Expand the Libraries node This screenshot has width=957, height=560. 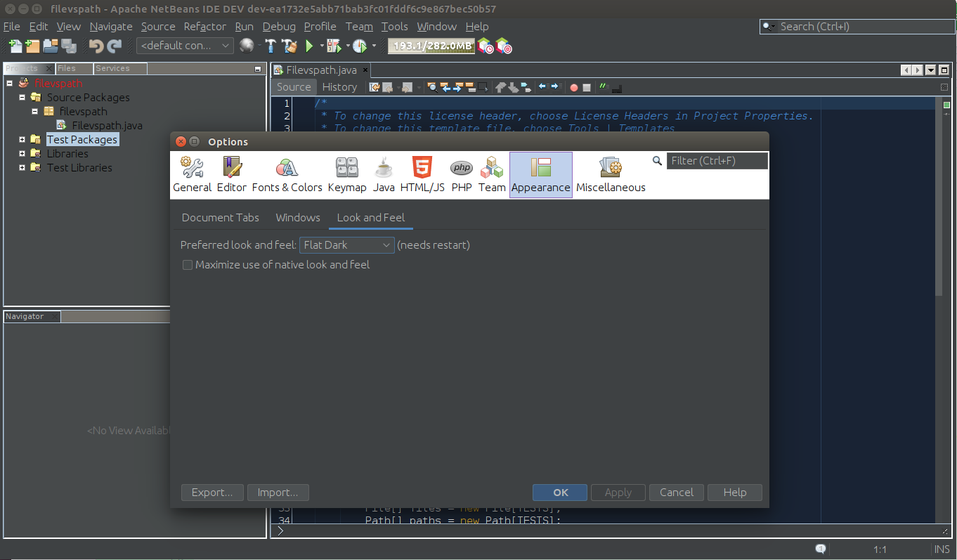22,153
